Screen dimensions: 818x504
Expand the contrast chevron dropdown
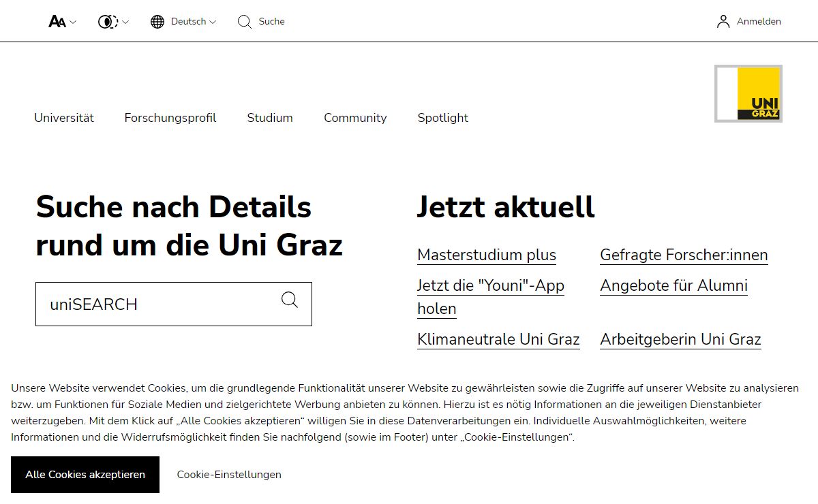pyautogui.click(x=125, y=22)
